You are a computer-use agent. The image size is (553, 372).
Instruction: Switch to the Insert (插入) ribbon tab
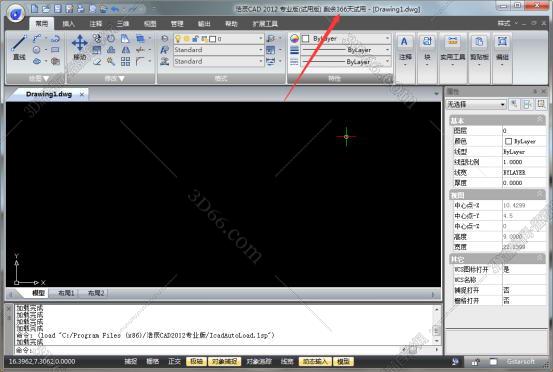[68, 24]
